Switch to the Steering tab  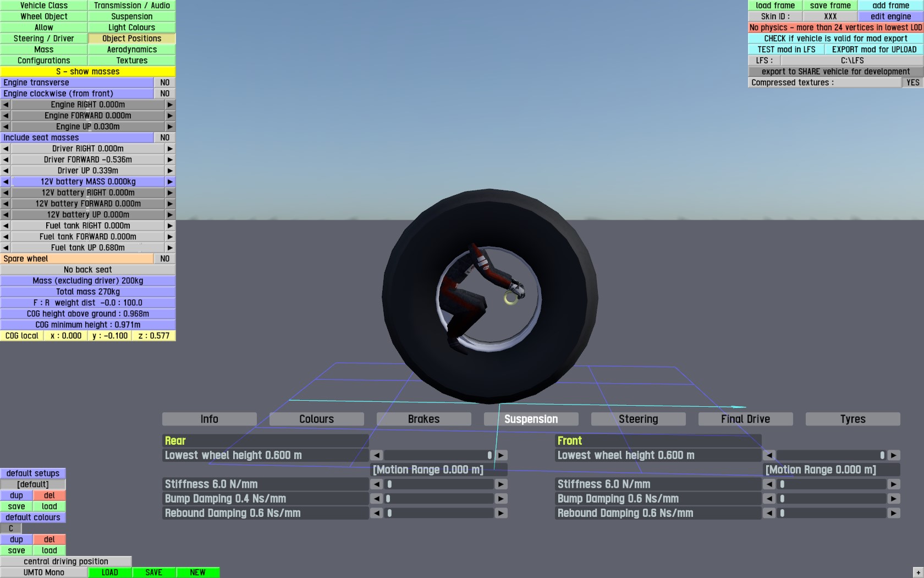[x=639, y=419]
